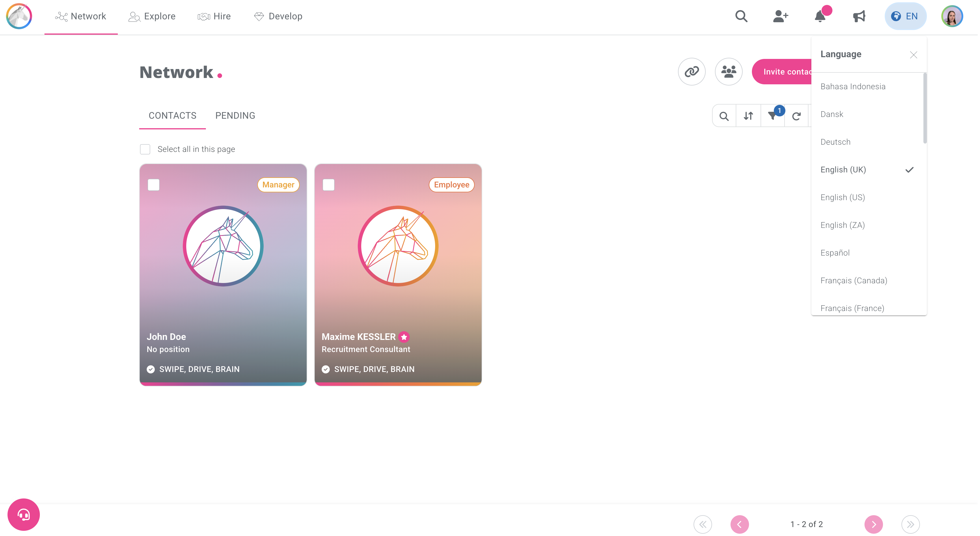The width and height of the screenshot is (980, 536).
Task: Open the Explore menu item
Action: pyautogui.click(x=152, y=16)
